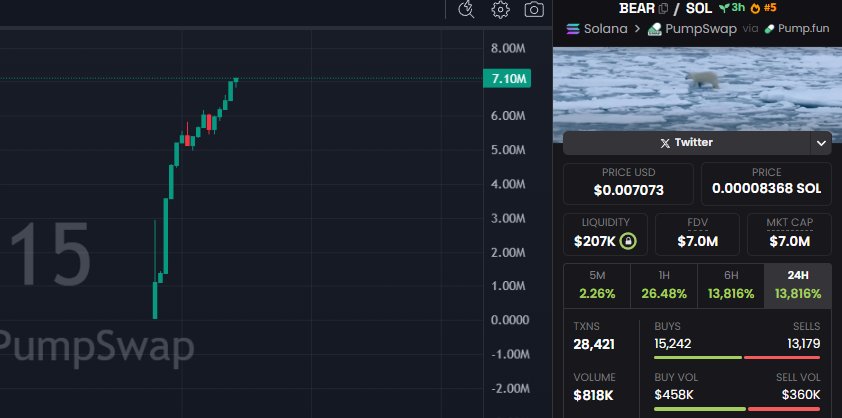Click the flame trending #5 badge

[x=764, y=8]
